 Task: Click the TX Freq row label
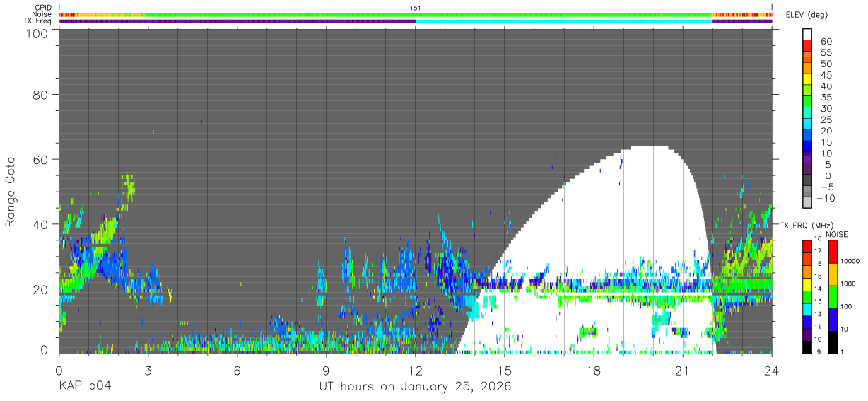pyautogui.click(x=38, y=21)
